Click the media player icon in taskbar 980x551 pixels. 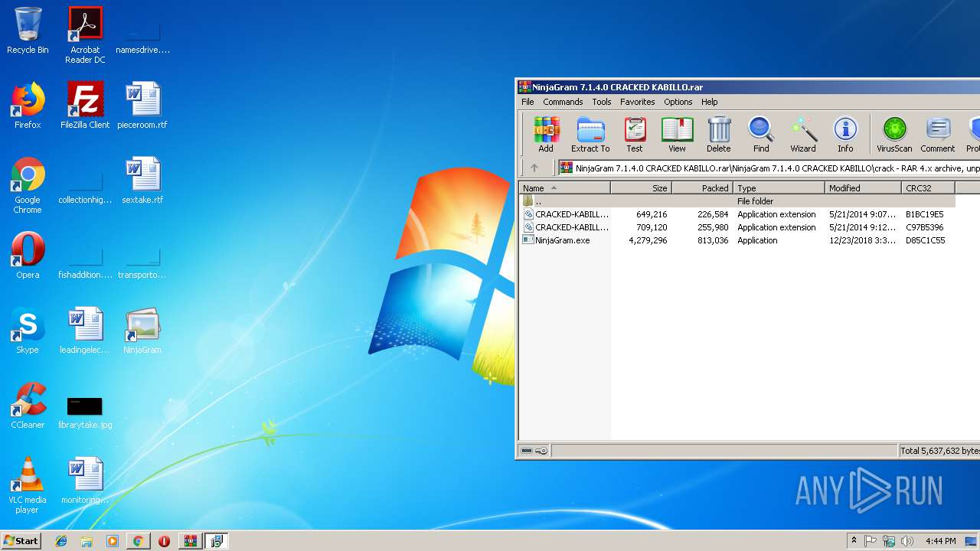coord(113,541)
